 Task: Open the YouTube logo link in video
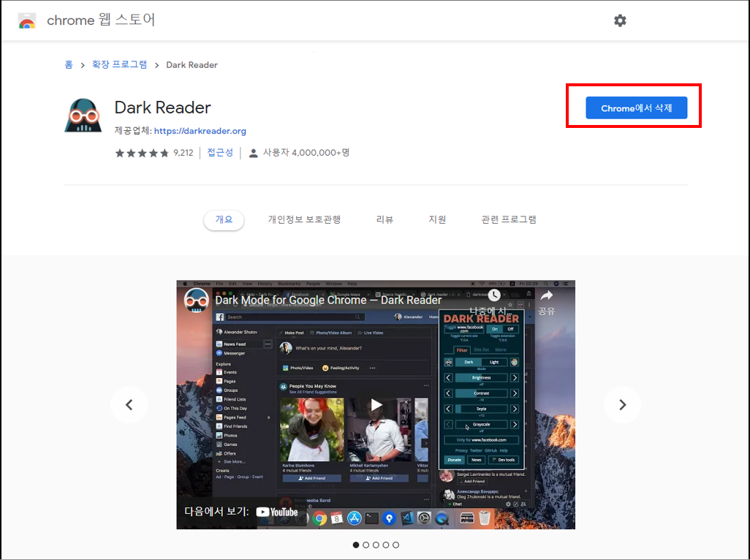pos(277,512)
